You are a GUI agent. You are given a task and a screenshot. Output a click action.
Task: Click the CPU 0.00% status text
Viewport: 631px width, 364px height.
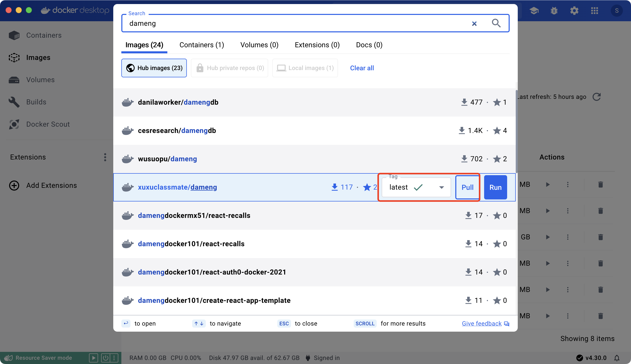(186, 358)
